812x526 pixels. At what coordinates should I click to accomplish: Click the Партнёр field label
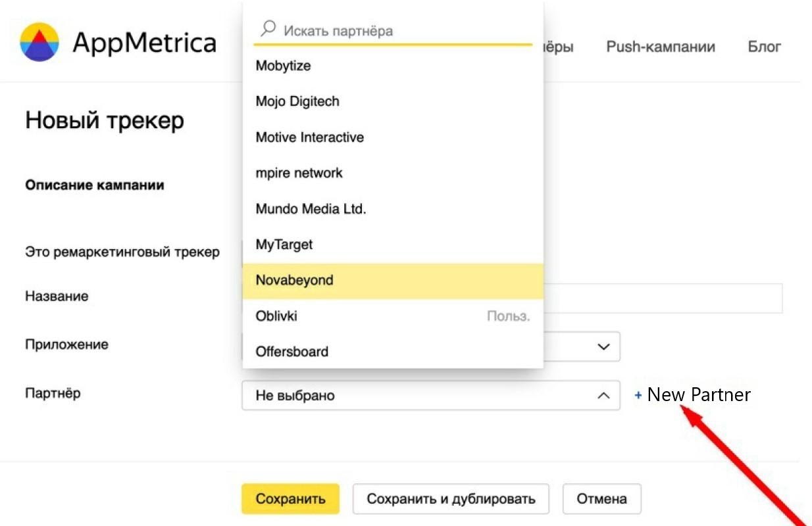(x=53, y=393)
